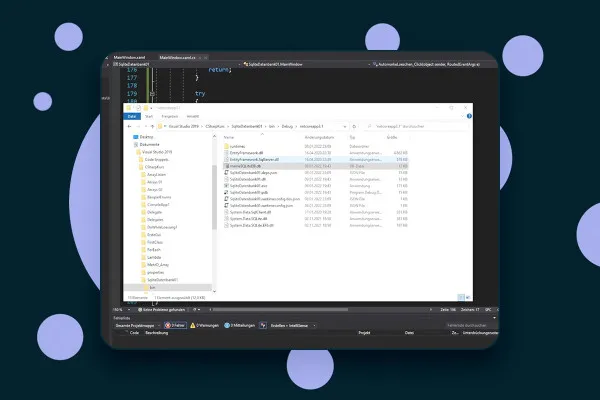Select 'bin' segment in the address path
Image resolution: width=600 pixels, height=400 pixels.
272,126
